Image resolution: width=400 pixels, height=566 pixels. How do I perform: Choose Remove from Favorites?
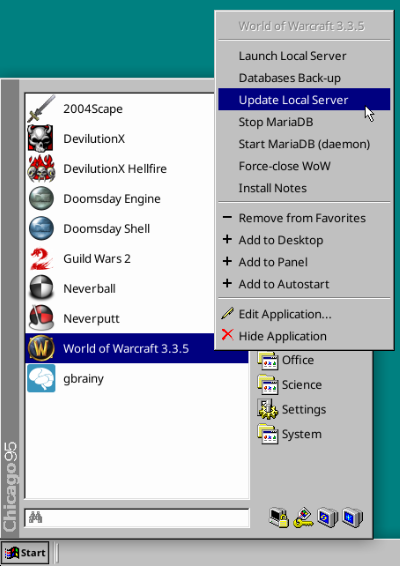click(x=304, y=218)
